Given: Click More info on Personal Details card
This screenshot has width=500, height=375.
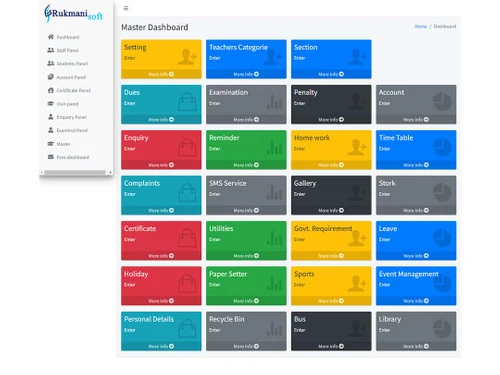Looking at the screenshot, I should pyautogui.click(x=161, y=346).
